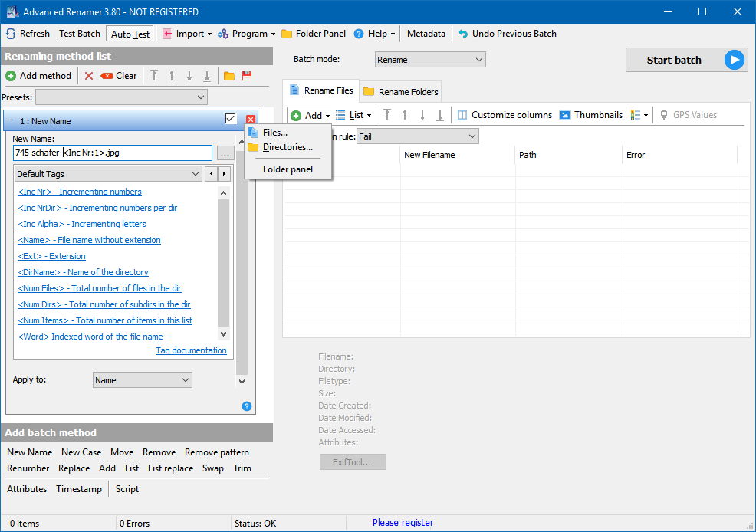Image resolution: width=756 pixels, height=532 pixels.
Task: Toggle Auto Test button
Action: pos(130,34)
